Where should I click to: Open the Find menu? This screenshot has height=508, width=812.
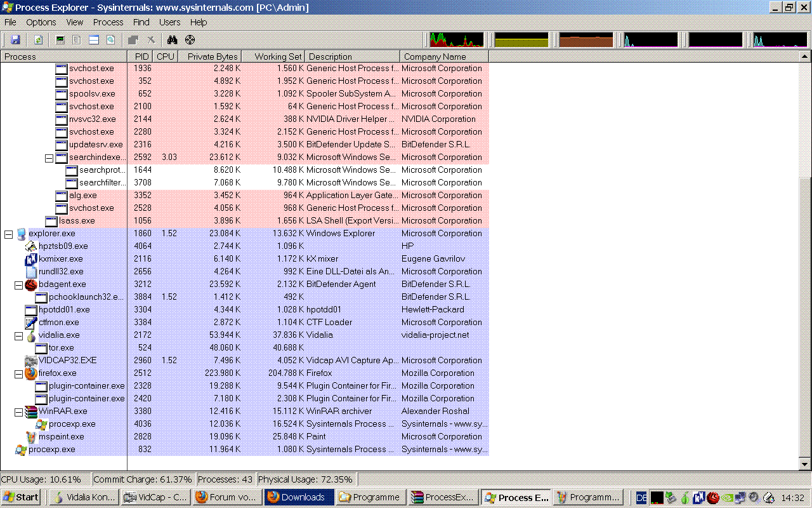(x=141, y=22)
